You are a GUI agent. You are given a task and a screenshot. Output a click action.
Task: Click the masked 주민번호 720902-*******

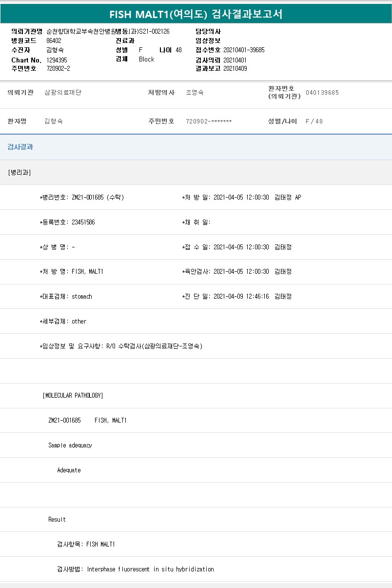(x=209, y=121)
